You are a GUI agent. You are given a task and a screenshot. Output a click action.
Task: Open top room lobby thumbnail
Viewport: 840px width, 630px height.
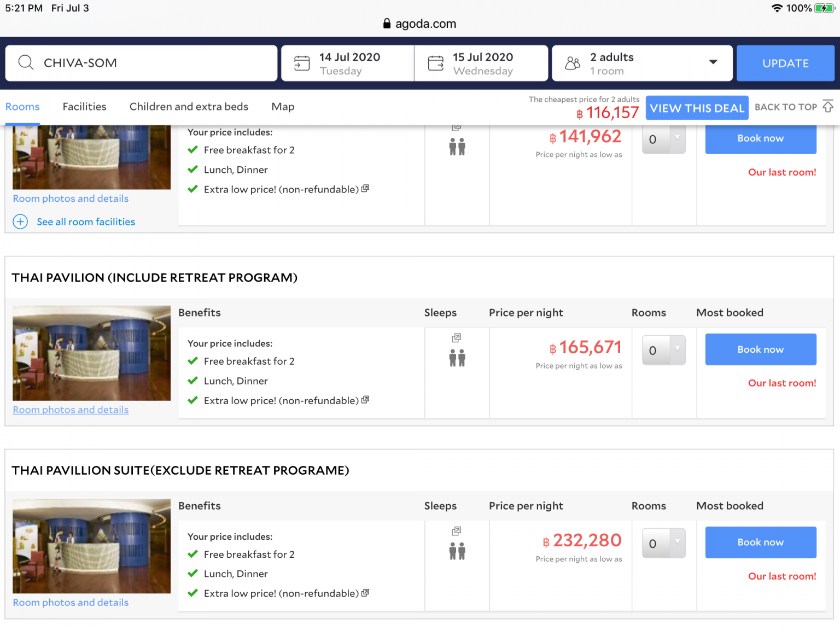click(x=91, y=157)
